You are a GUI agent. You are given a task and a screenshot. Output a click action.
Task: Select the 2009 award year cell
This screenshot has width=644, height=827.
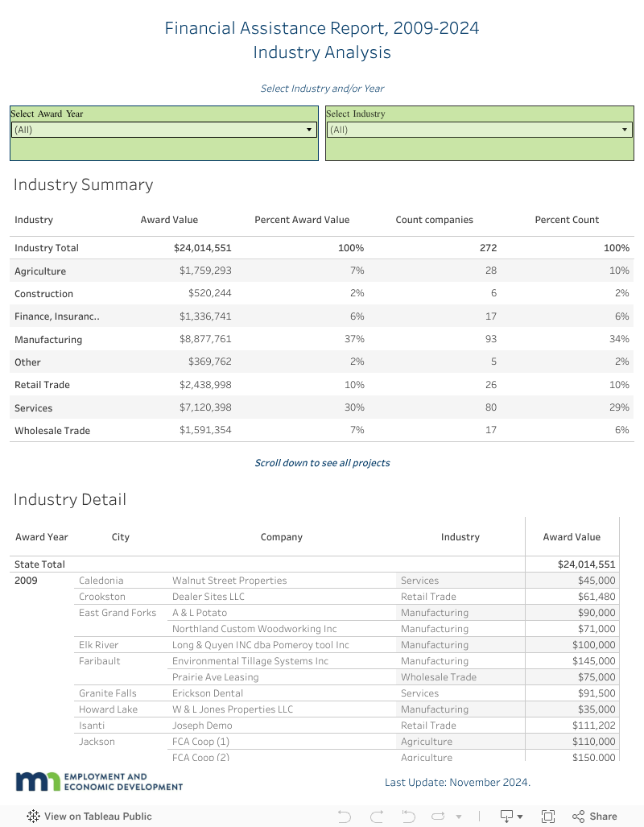(x=26, y=581)
